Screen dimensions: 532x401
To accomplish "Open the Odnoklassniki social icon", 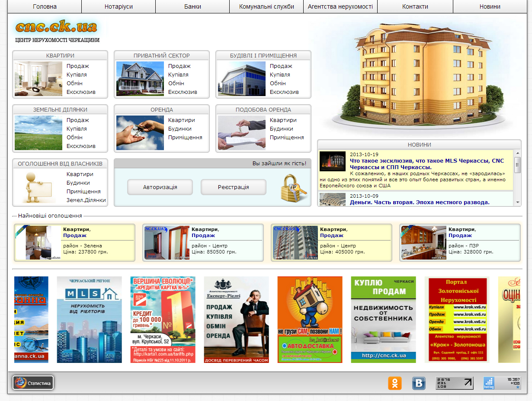I will (394, 383).
